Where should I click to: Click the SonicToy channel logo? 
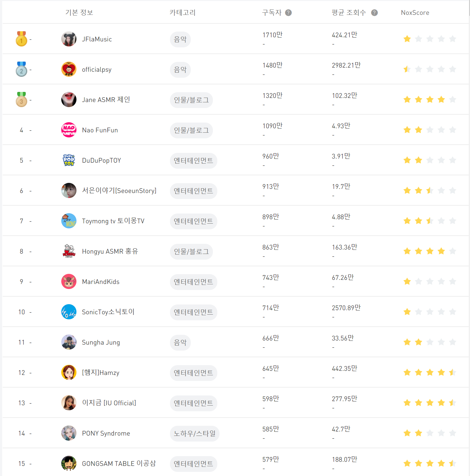pyautogui.click(x=69, y=312)
